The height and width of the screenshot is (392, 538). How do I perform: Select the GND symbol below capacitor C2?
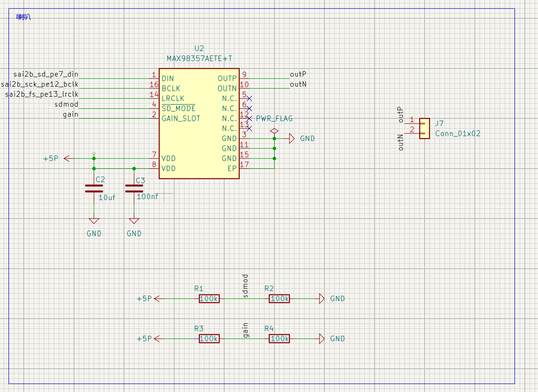(94, 221)
